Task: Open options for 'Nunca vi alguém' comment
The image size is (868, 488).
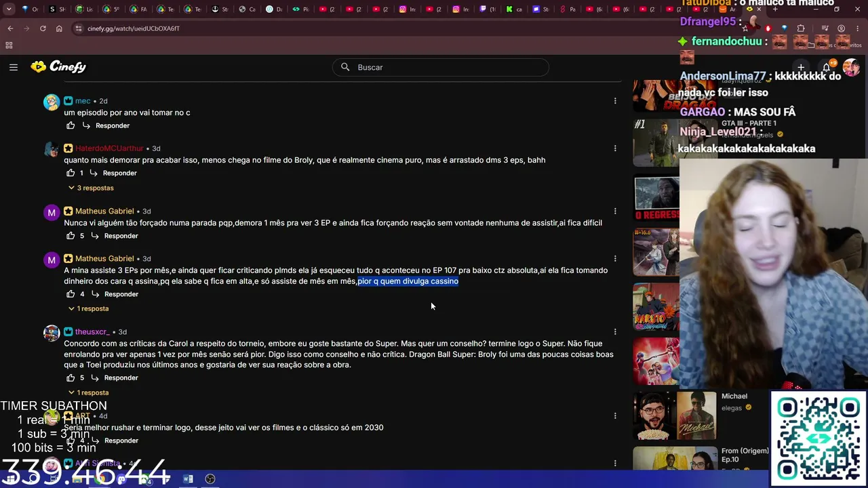Action: click(x=615, y=211)
